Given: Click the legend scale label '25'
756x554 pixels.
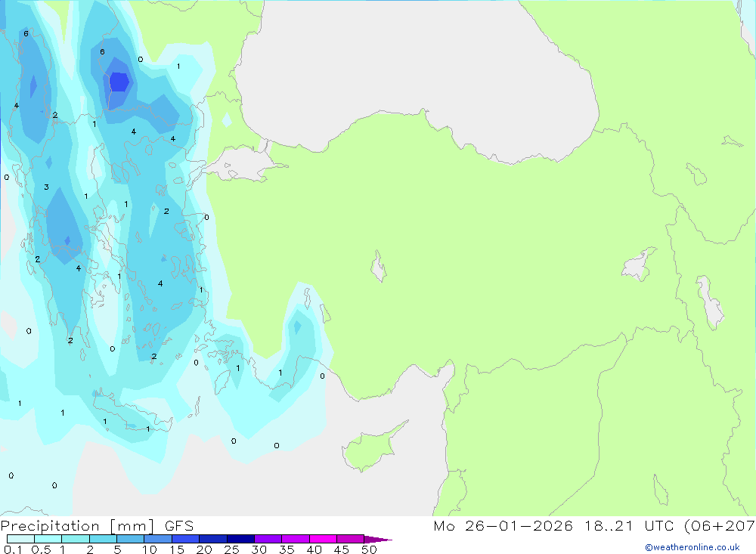Looking at the screenshot, I should pos(232,549).
